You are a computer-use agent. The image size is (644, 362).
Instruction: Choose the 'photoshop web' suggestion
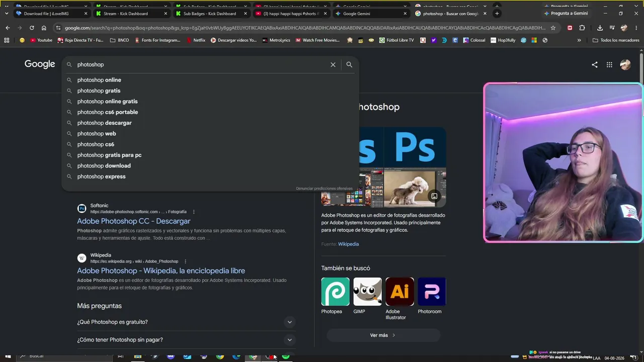click(210, 134)
